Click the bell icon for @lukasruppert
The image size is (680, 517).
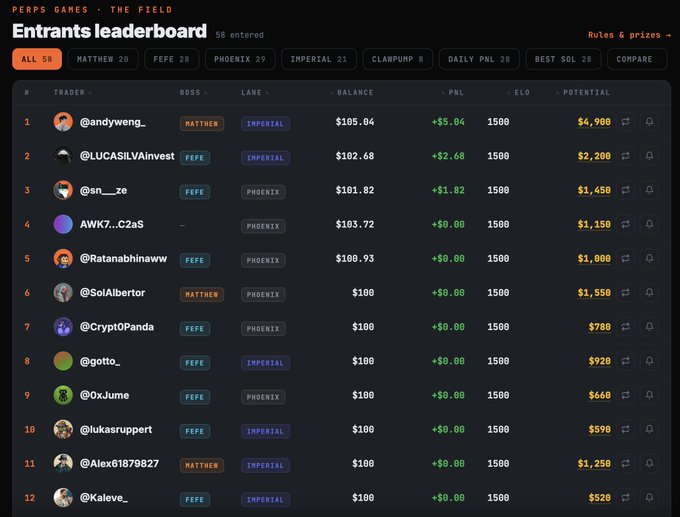(649, 429)
